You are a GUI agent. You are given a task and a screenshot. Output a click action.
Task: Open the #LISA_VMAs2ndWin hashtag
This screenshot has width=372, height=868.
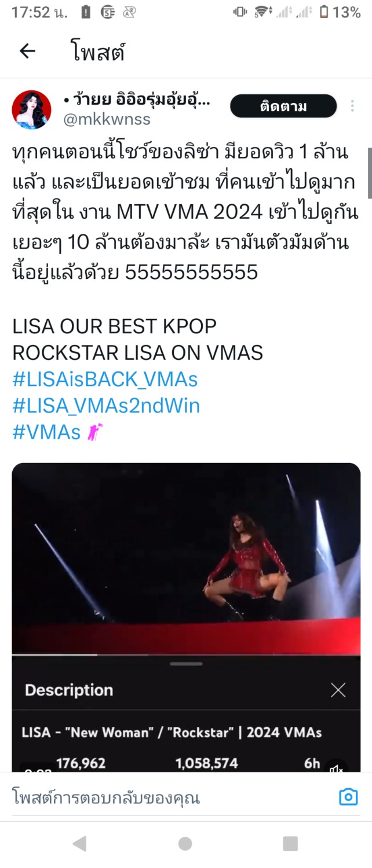point(106,406)
